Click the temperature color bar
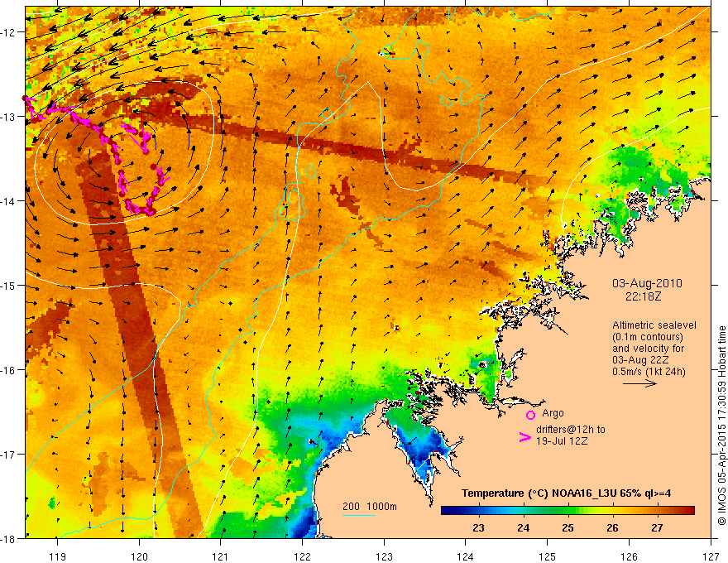This screenshot has height=563, width=728. click(x=568, y=511)
